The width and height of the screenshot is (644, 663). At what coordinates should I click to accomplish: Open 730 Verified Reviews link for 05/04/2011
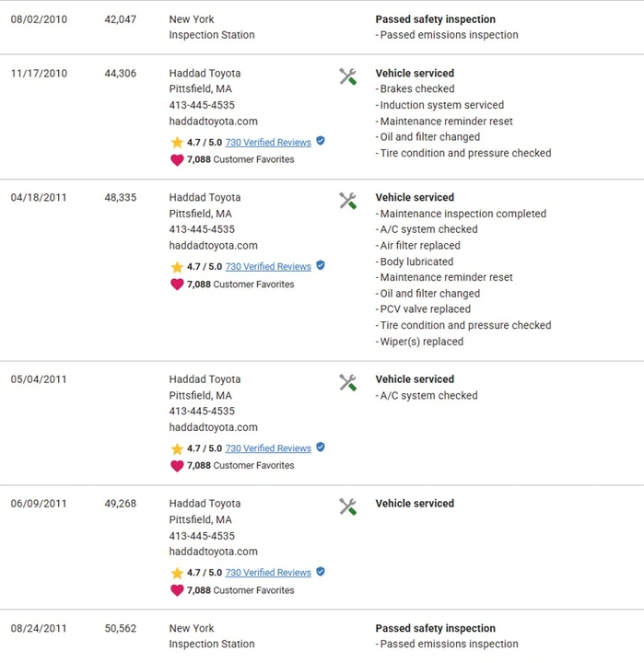click(x=268, y=448)
